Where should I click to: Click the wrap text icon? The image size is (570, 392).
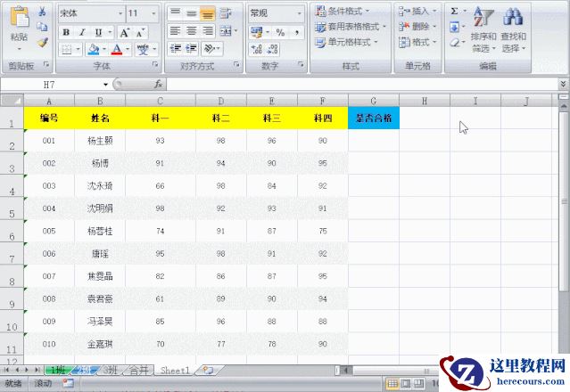226,13
